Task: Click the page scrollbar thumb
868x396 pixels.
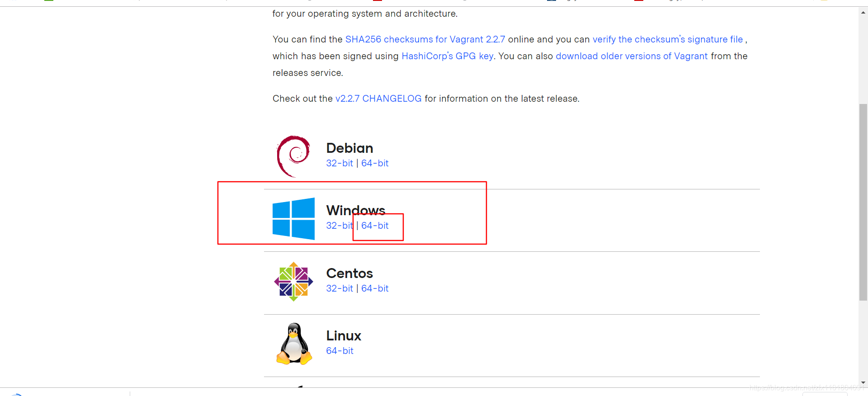Action: [863, 202]
